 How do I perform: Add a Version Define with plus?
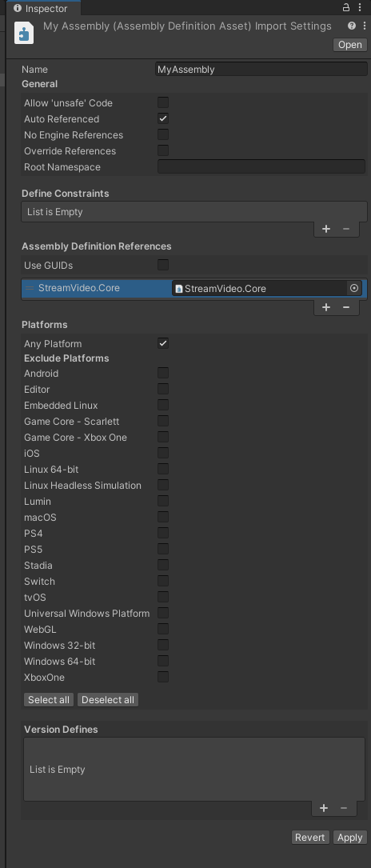click(324, 808)
